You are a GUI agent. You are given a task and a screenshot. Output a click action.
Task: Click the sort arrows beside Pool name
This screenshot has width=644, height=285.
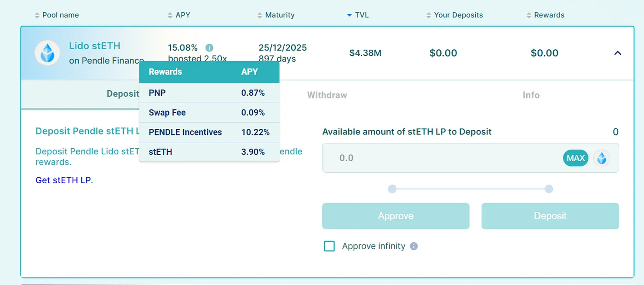37,15
